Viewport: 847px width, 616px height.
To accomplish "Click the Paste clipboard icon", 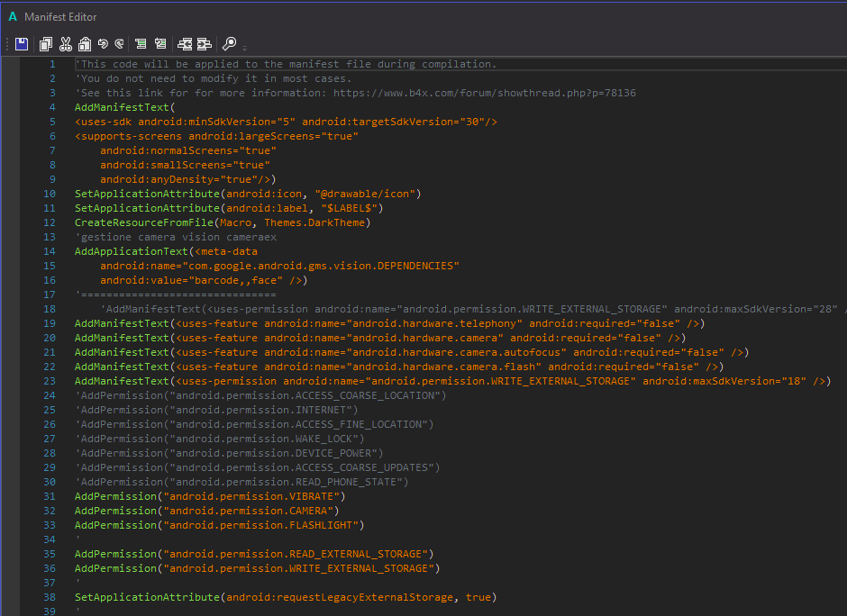I will click(x=85, y=43).
